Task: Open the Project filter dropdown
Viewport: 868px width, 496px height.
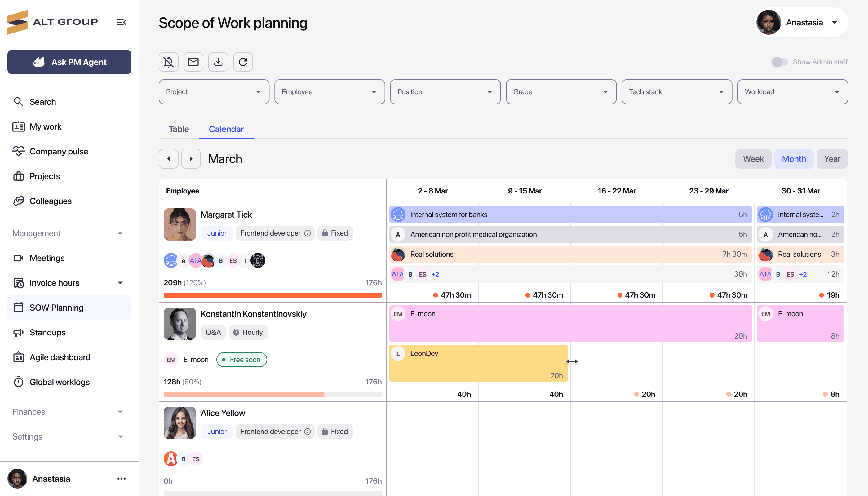Action: (214, 92)
